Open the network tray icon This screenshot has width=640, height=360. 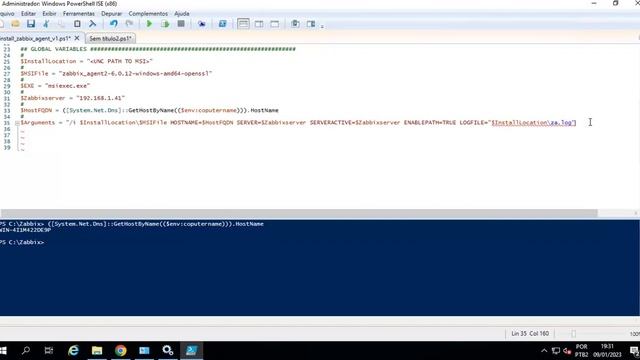[x=556, y=351]
